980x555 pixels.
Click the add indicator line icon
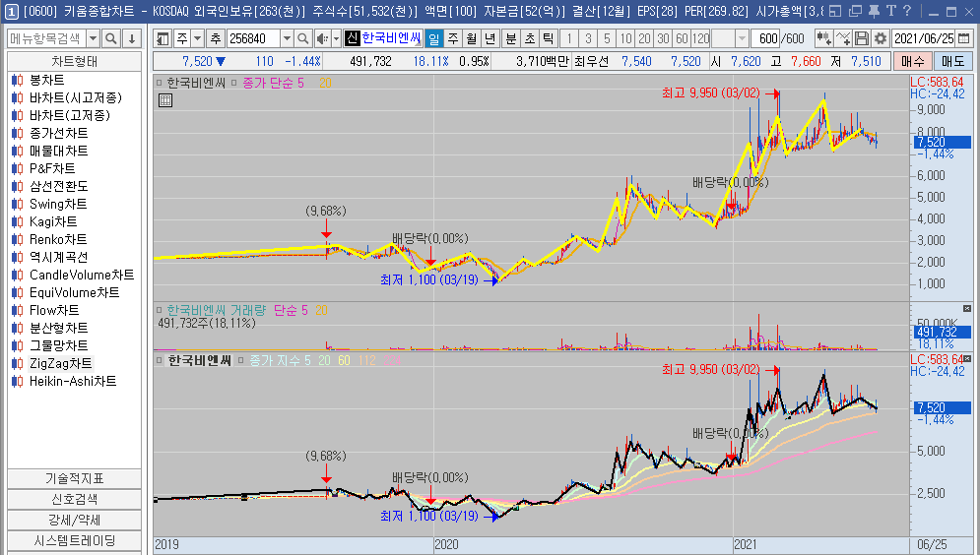(x=842, y=38)
